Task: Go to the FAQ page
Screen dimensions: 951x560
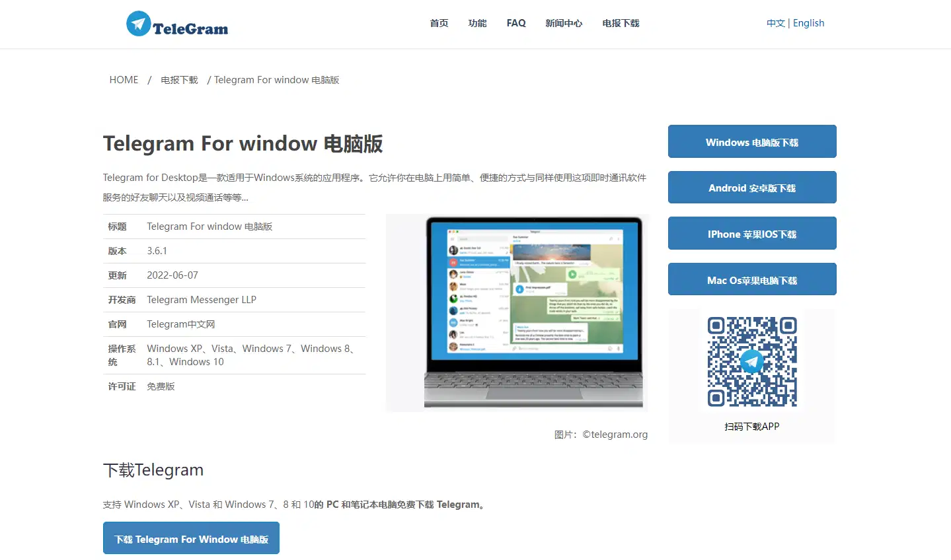Action: coord(516,23)
